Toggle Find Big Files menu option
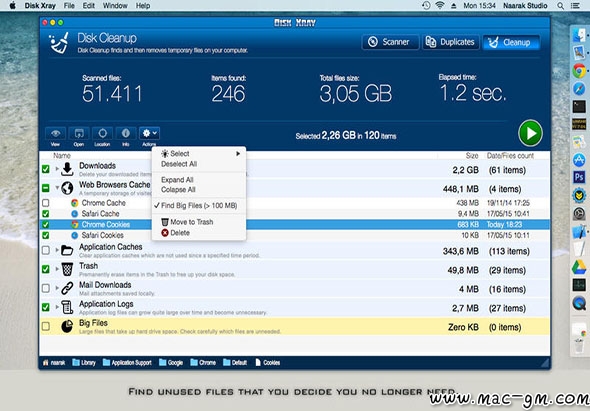 (199, 206)
